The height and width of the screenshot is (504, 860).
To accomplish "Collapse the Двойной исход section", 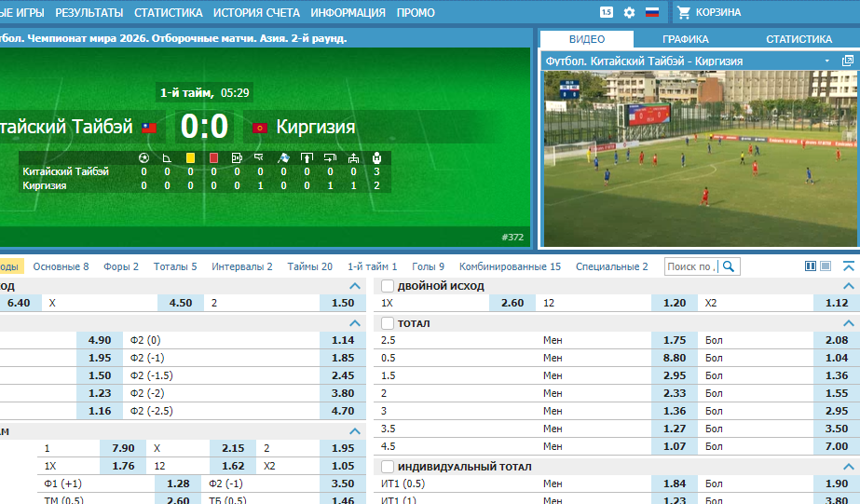I will click(x=849, y=286).
